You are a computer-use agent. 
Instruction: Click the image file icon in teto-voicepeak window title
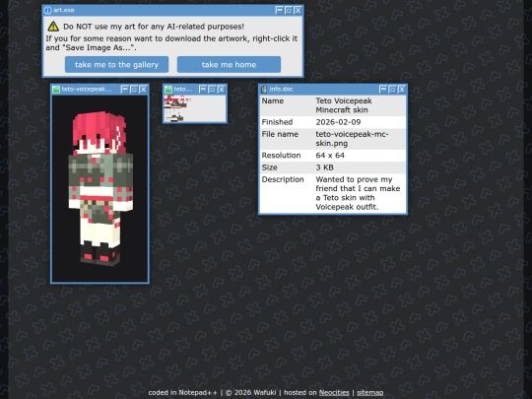click(56, 90)
